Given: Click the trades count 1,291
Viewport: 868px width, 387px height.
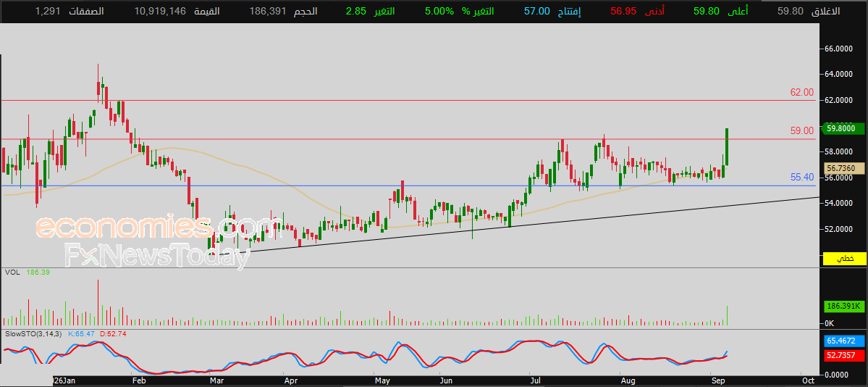Looking at the screenshot, I should pos(47,11).
